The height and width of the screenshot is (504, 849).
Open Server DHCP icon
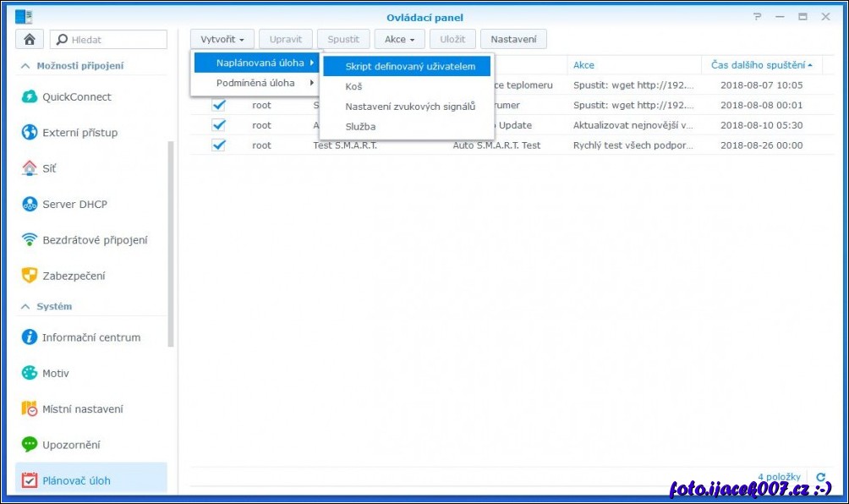(30, 204)
